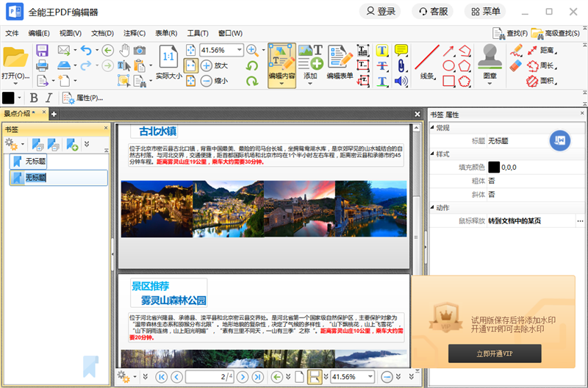Toggle italic formatting I button
Screen dimensions: 588x388
[x=49, y=98]
